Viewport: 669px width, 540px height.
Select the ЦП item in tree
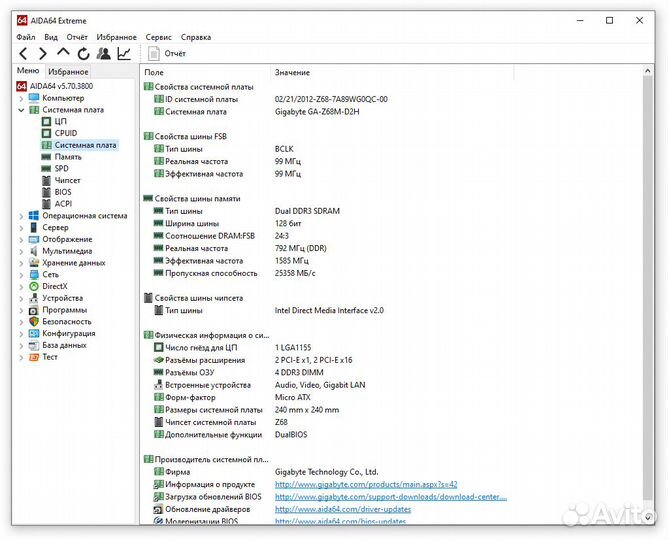point(60,121)
